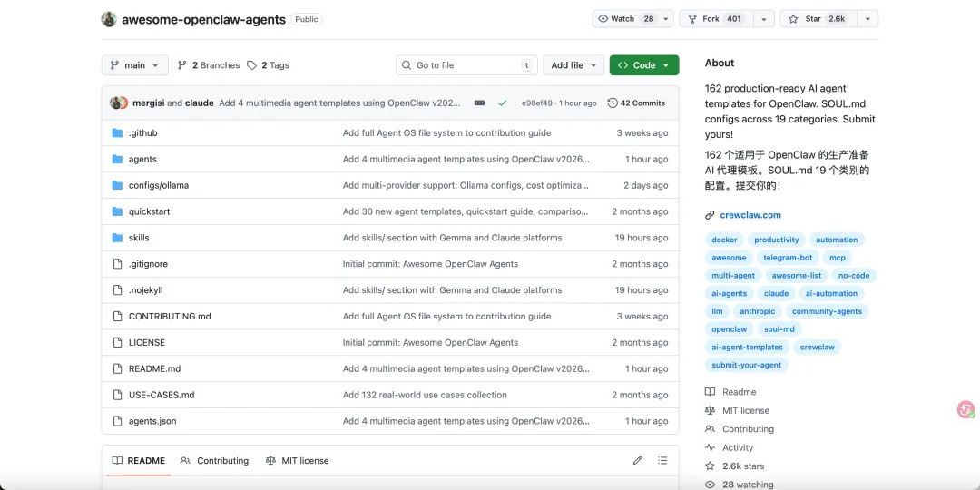Click the skills folder icon
Screen dimensions: 980x490
point(117,238)
